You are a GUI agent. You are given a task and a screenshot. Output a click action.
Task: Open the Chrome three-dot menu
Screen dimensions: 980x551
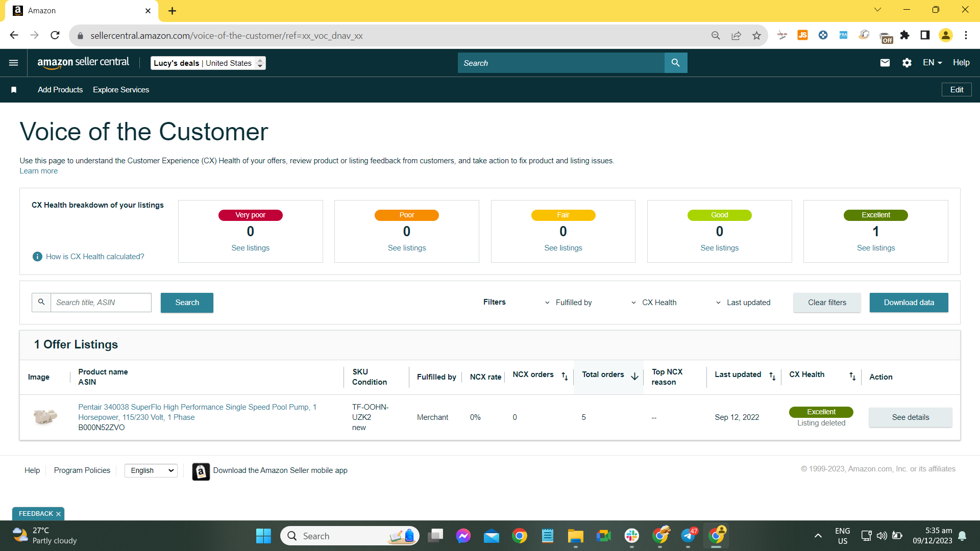click(966, 35)
